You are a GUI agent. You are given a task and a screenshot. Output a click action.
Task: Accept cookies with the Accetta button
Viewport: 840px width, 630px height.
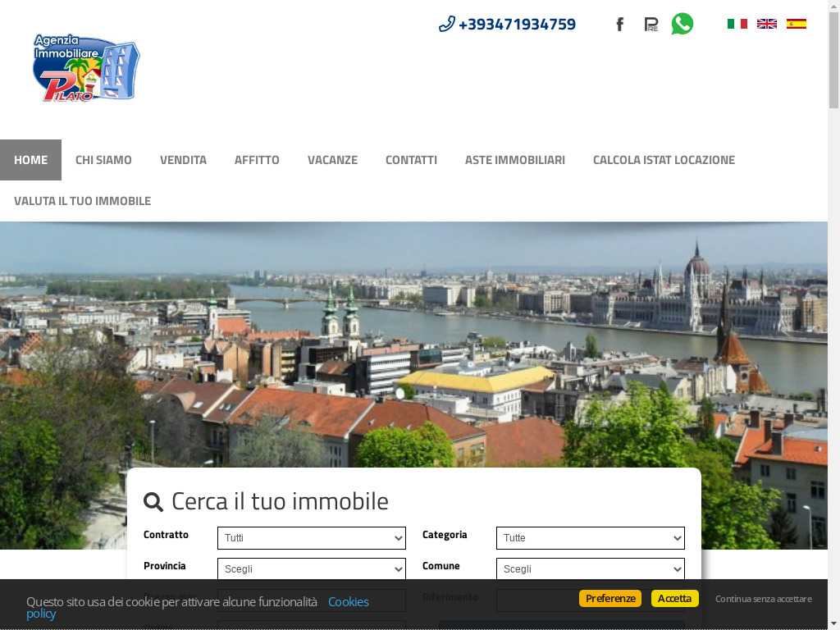pyautogui.click(x=674, y=598)
